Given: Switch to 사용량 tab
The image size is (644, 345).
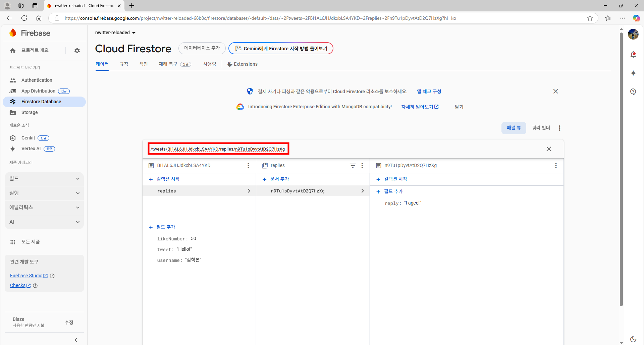Looking at the screenshot, I should [x=210, y=64].
